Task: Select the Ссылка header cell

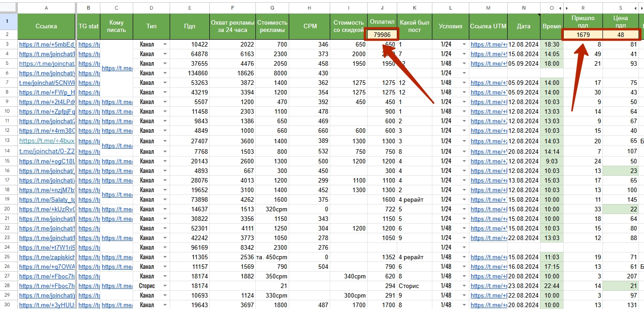Action: (x=46, y=26)
